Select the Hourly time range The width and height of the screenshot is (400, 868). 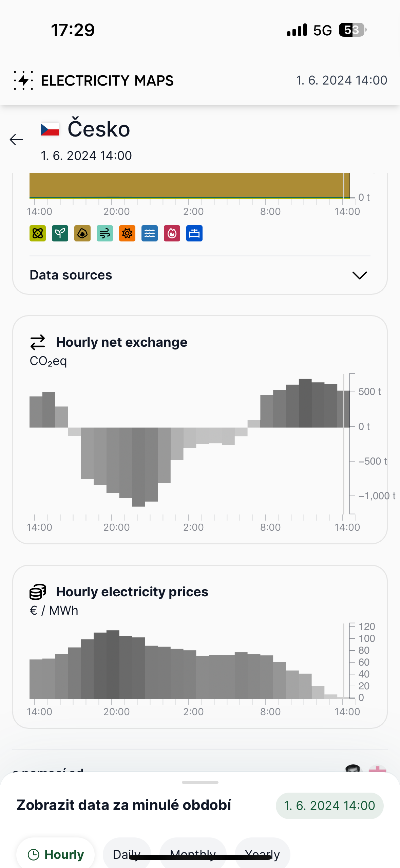pyautogui.click(x=56, y=854)
